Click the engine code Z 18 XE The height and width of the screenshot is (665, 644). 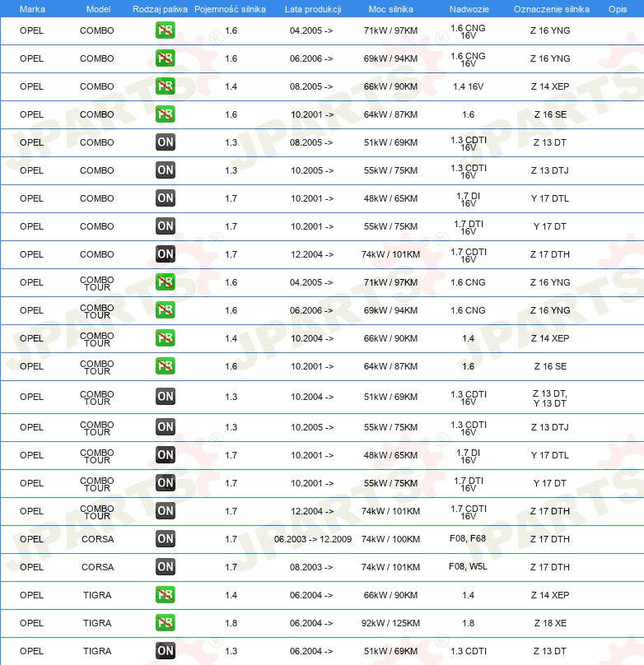click(x=550, y=623)
